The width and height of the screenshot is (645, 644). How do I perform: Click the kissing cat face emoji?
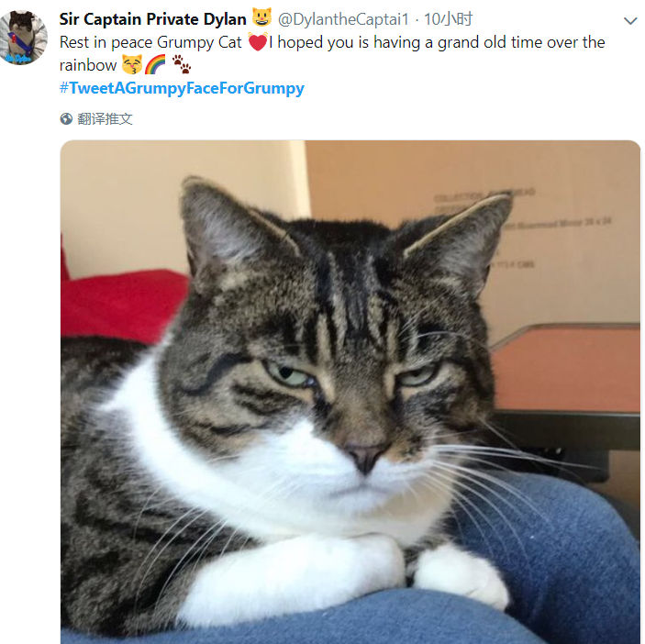(132, 64)
